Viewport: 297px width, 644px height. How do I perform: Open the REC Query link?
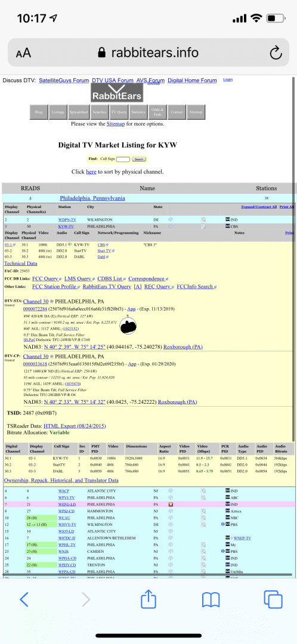[x=157, y=287]
